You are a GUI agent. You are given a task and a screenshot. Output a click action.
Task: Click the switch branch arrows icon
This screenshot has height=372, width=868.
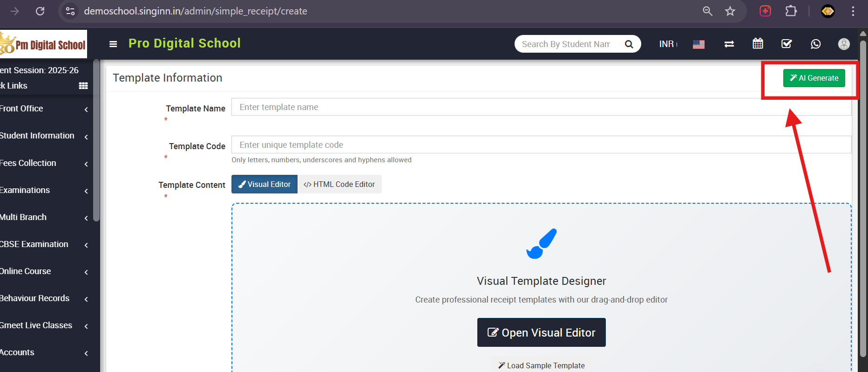pyautogui.click(x=729, y=44)
